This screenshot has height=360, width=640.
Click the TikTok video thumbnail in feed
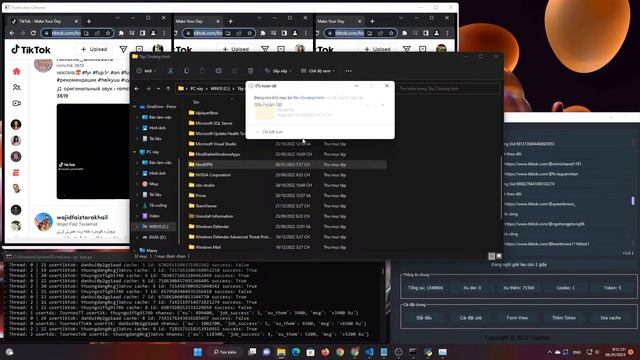point(93,151)
